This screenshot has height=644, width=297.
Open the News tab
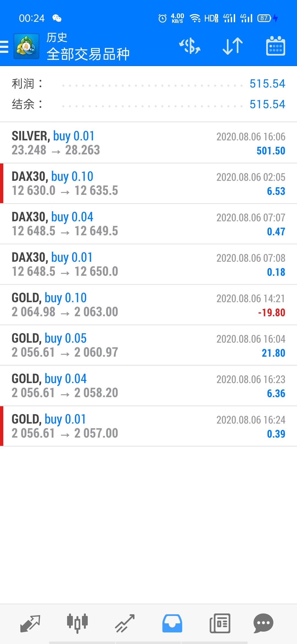(220, 623)
